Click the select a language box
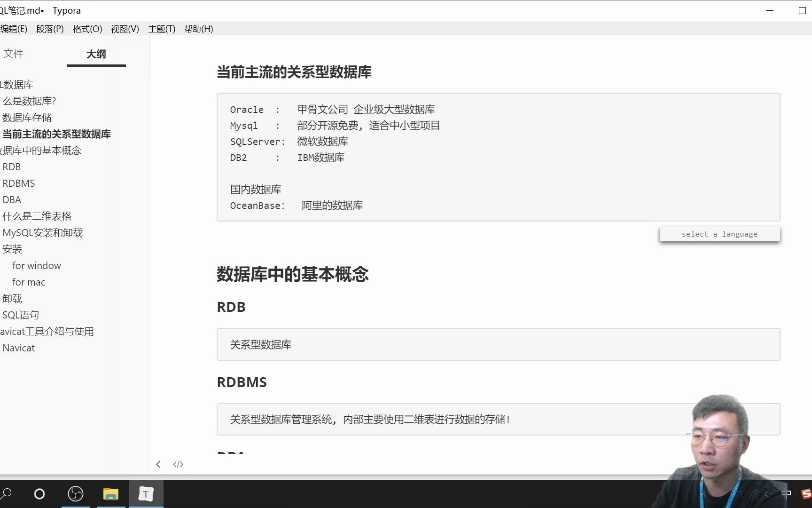 (x=719, y=234)
